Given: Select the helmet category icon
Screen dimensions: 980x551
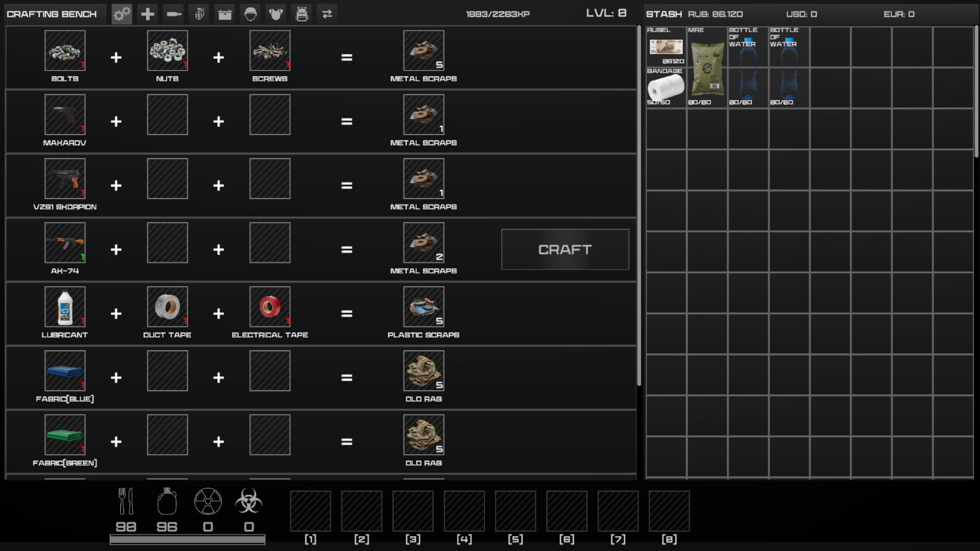Looking at the screenshot, I should [x=250, y=14].
